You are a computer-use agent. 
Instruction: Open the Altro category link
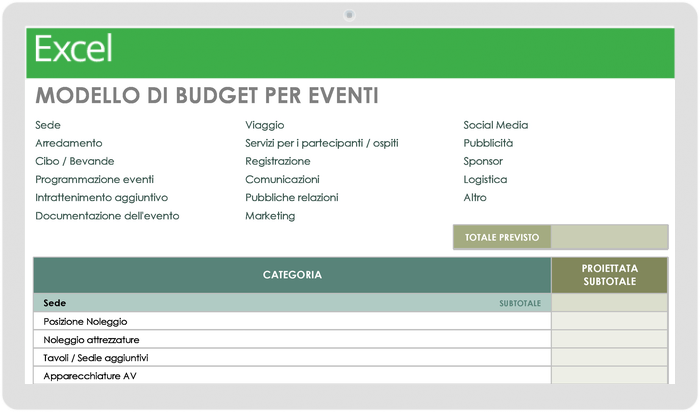[475, 197]
